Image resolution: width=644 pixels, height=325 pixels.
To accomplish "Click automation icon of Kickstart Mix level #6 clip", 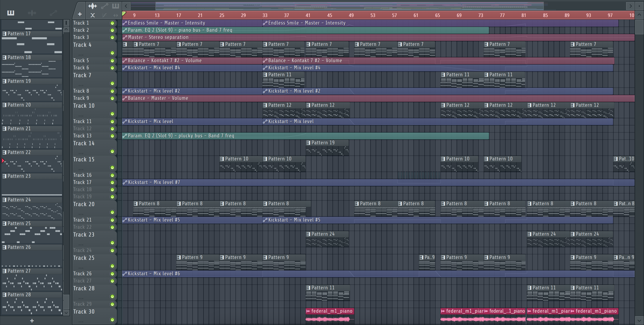I will click(x=125, y=274).
